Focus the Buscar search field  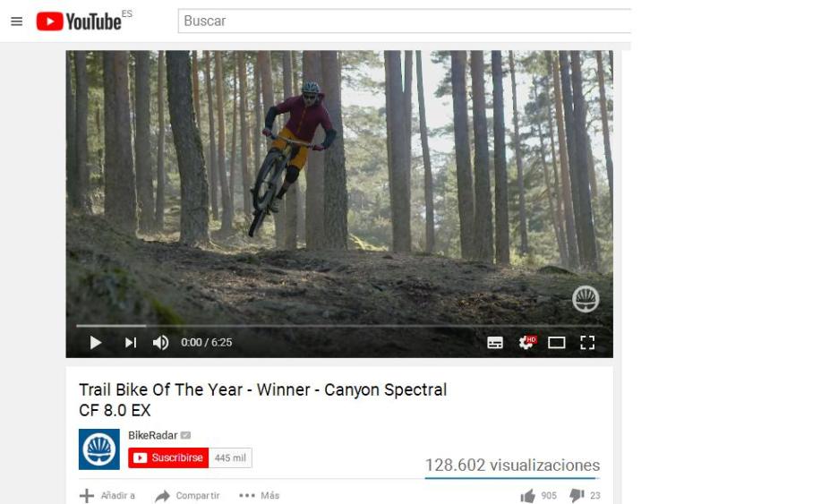tap(404, 21)
